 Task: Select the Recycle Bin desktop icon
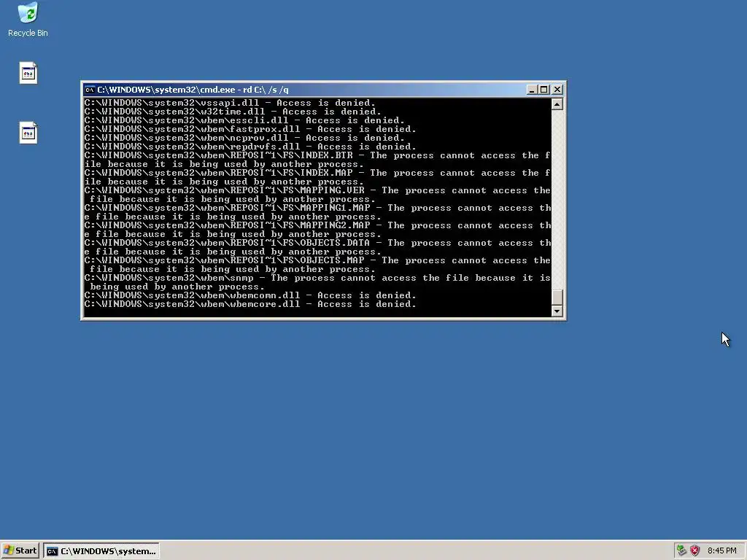28,20
